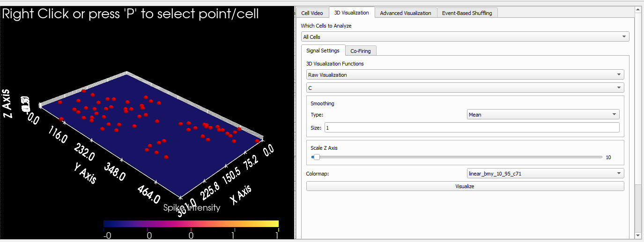Click the 'Smoothing' group label

pos(322,103)
